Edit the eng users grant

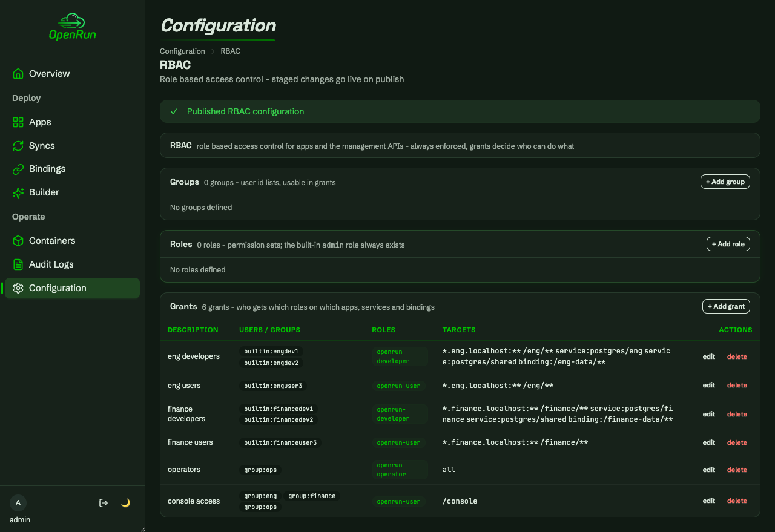(709, 385)
